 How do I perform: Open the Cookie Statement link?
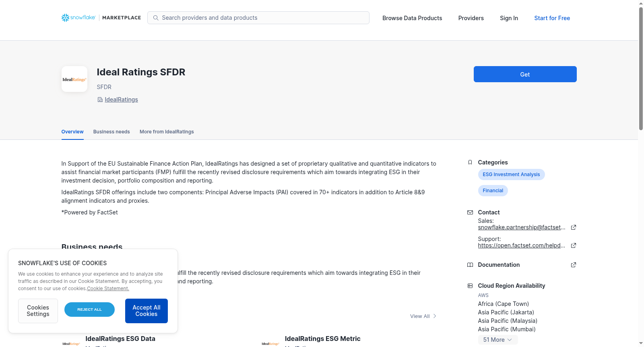(108, 289)
